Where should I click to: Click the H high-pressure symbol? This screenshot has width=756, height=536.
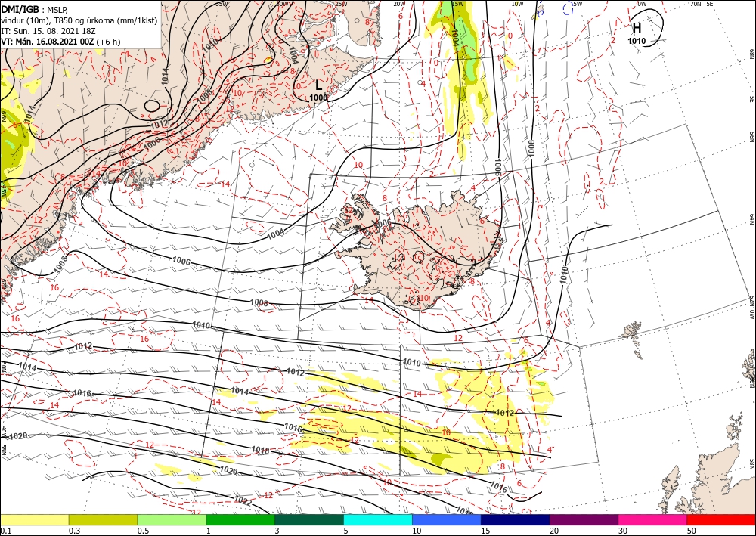[637, 29]
